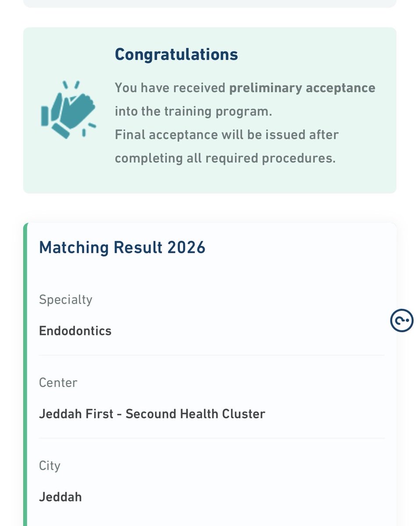This screenshot has width=420, height=526.
Task: Click the bold 'preliminary acceptance' text
Action: pos(302,88)
